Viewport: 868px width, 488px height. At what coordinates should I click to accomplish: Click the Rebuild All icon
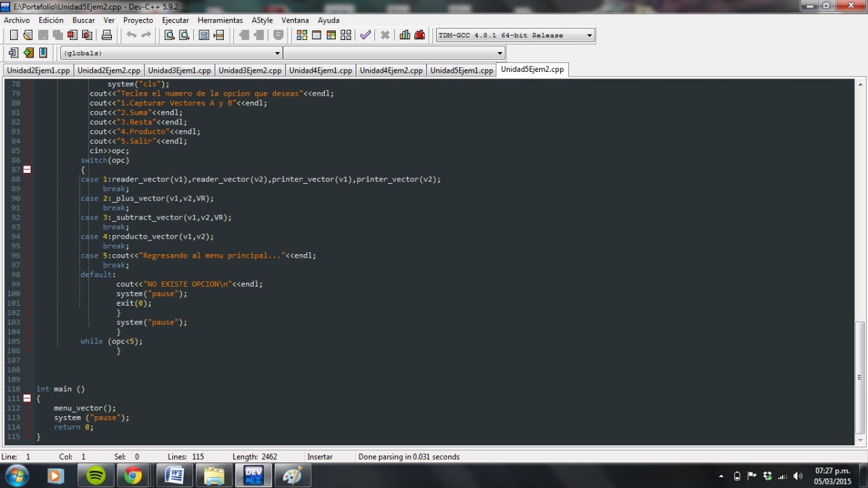346,35
